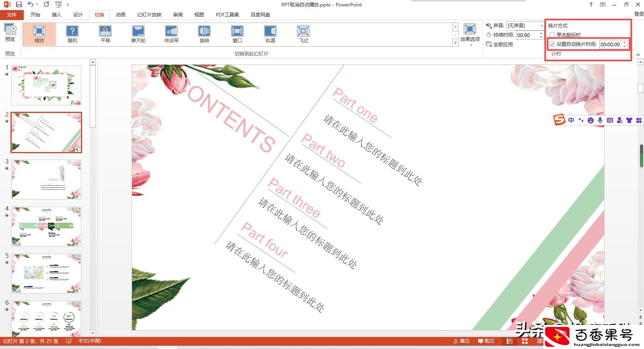Switch to normal view in status bar
644x349 pixels.
pyautogui.click(x=510, y=341)
